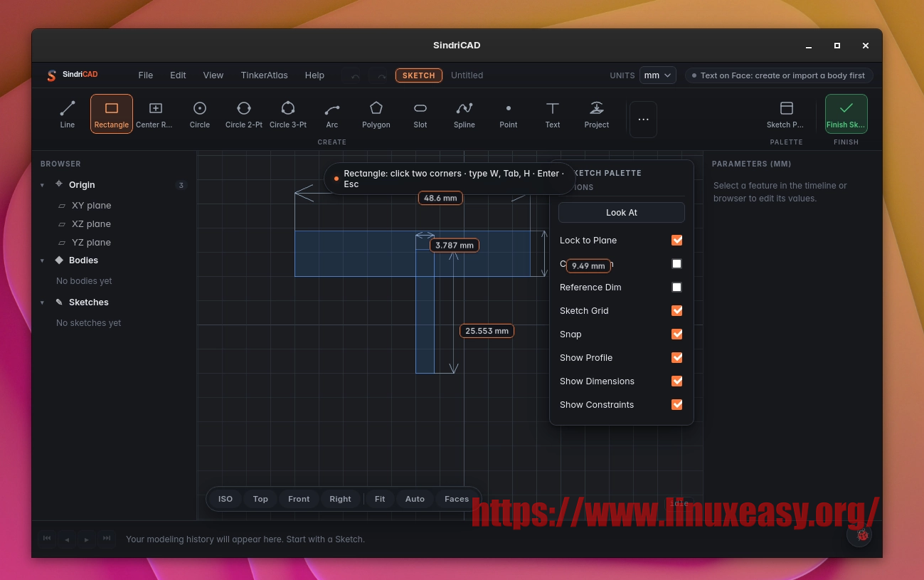Select the Rectangle tool

coord(112,114)
